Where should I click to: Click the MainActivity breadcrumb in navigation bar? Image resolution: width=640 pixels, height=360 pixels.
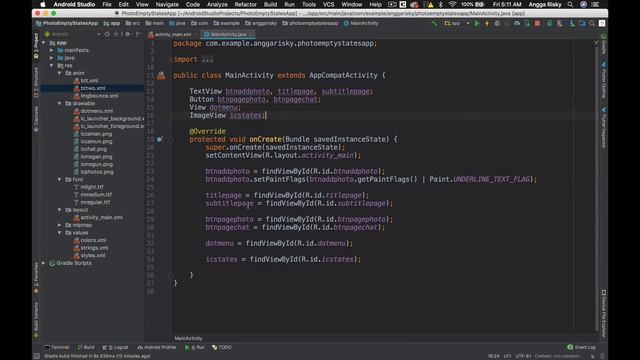click(x=361, y=23)
